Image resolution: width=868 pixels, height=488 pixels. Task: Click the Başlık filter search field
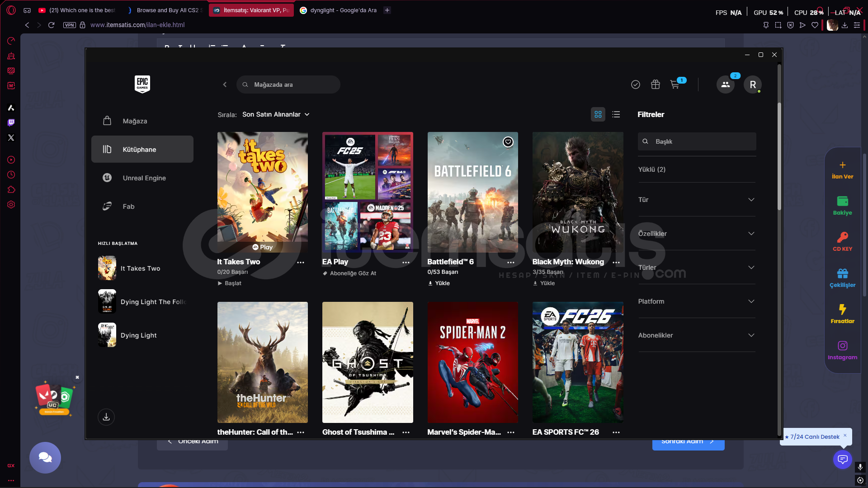(701, 141)
